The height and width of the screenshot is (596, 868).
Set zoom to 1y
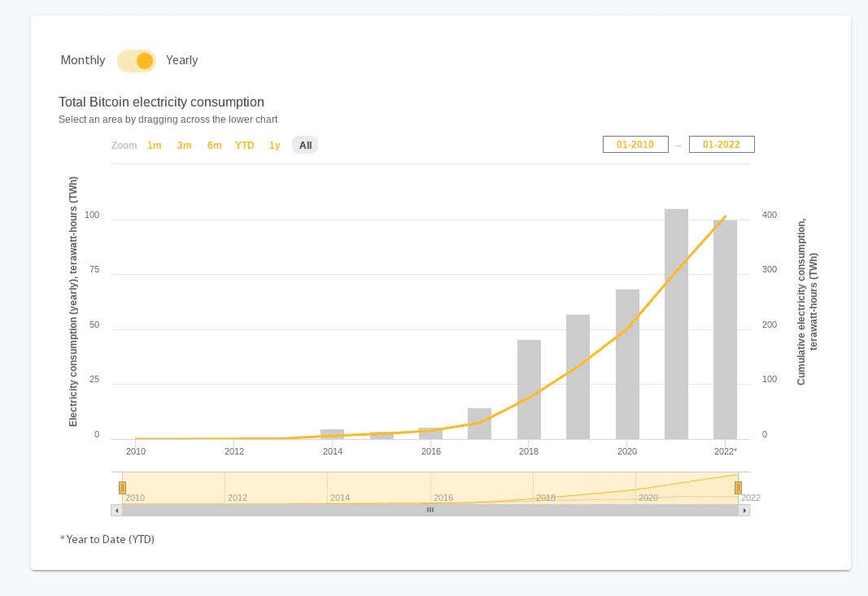coord(275,146)
